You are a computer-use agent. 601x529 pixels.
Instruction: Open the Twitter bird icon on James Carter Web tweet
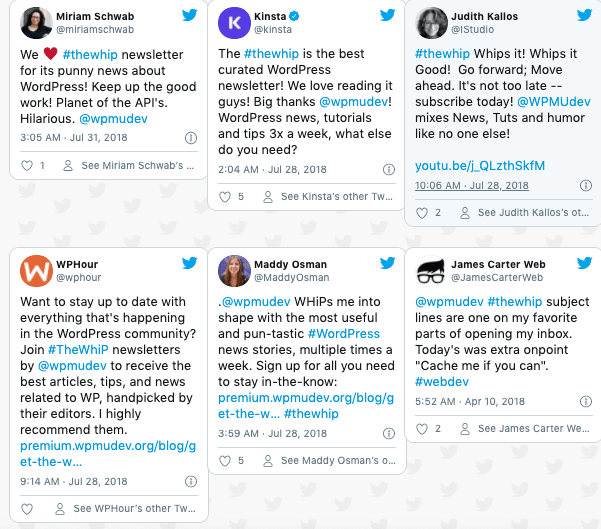tap(583, 263)
